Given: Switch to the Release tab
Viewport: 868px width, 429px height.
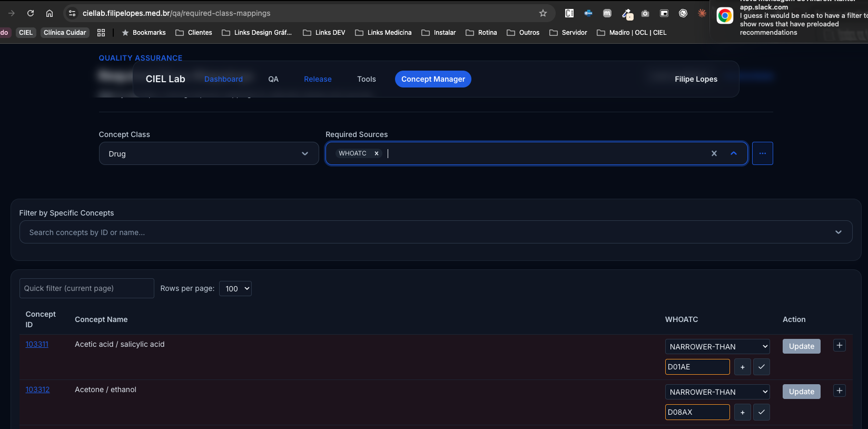Looking at the screenshot, I should (x=318, y=79).
